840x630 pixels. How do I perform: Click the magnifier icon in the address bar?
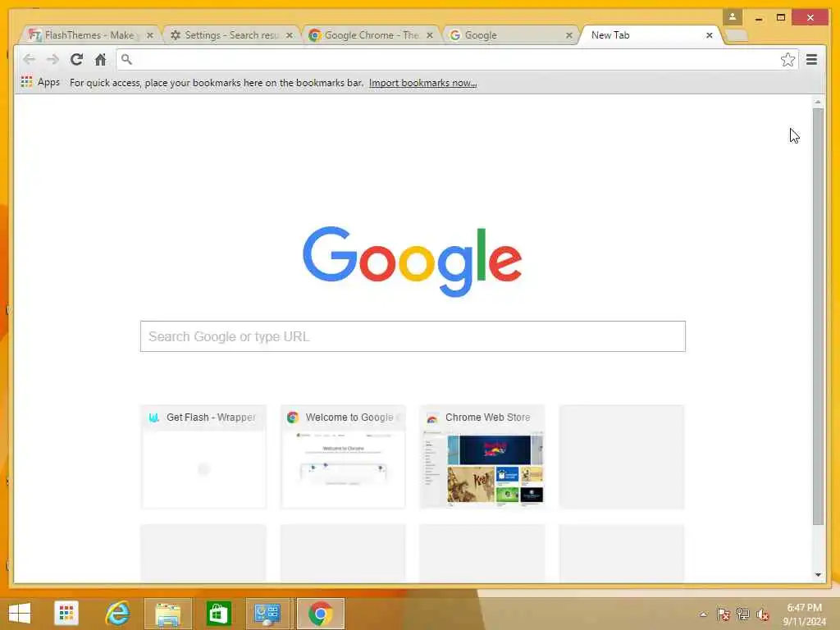(126, 59)
